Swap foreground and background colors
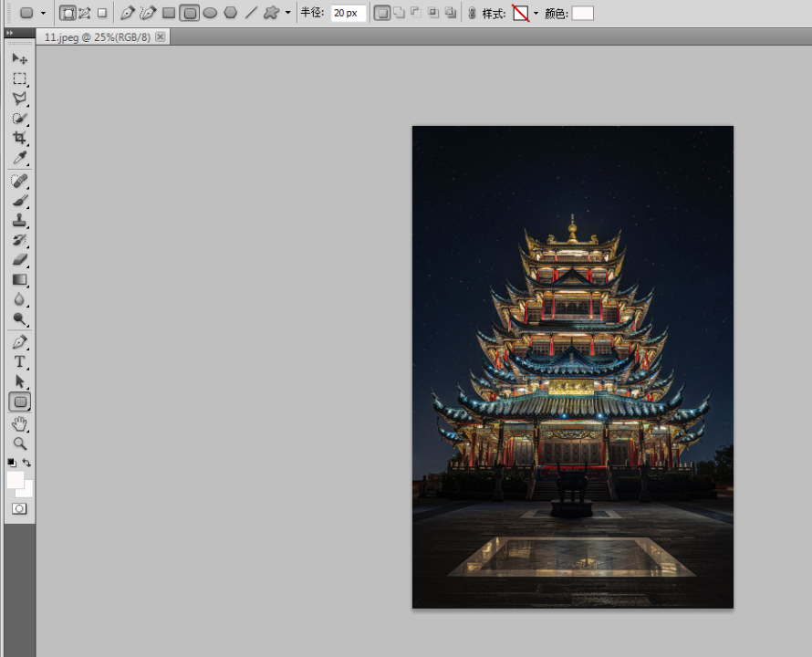This screenshot has height=657, width=812. click(x=27, y=463)
